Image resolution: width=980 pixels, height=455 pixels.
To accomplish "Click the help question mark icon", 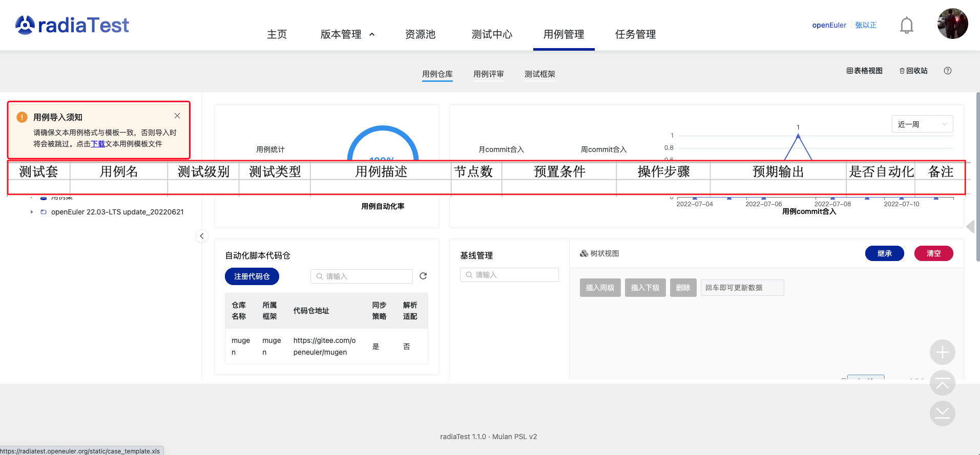I will pyautogui.click(x=947, y=71).
